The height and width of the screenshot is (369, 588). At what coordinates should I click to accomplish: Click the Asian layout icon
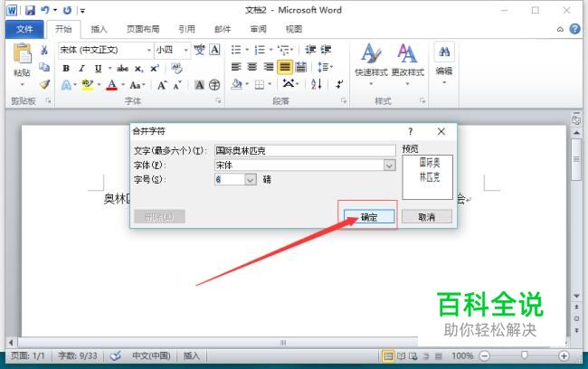pos(289,83)
